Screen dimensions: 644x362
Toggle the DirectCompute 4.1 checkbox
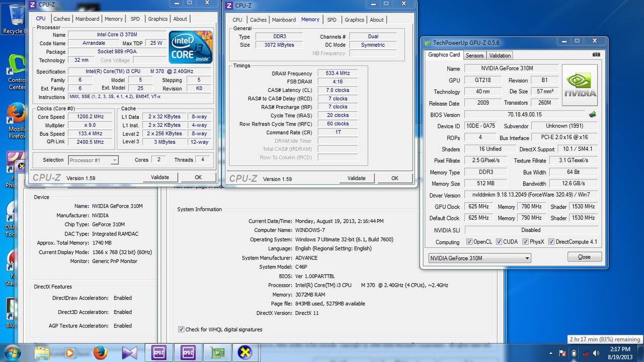click(x=551, y=242)
